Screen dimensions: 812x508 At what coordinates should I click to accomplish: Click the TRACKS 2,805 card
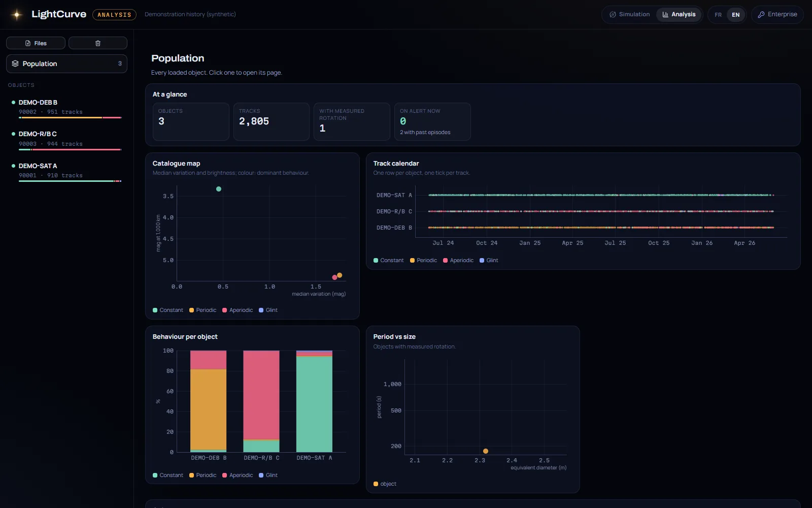click(272, 121)
